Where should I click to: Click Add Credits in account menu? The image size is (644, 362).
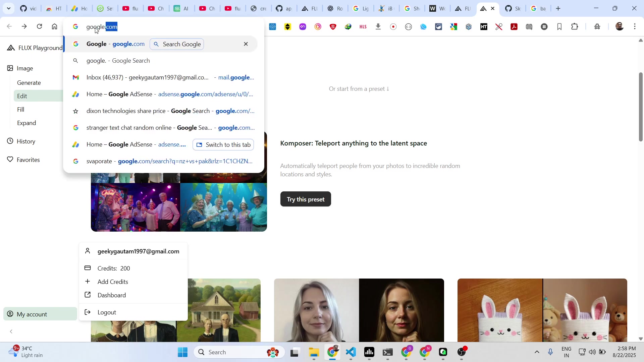tap(133, 282)
